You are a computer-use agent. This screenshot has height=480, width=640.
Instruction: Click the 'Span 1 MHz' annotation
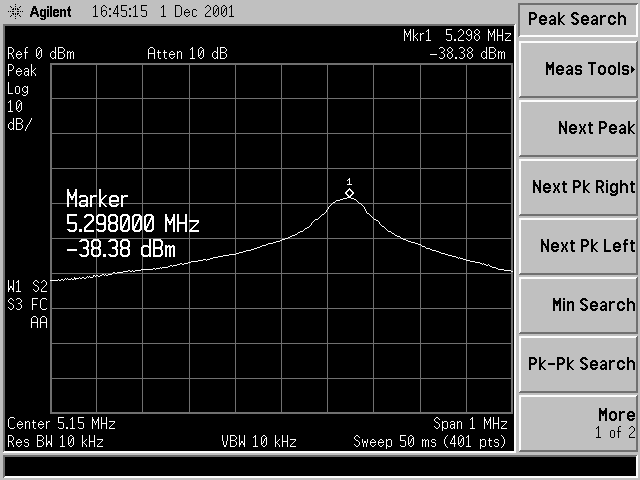[x=470, y=424]
